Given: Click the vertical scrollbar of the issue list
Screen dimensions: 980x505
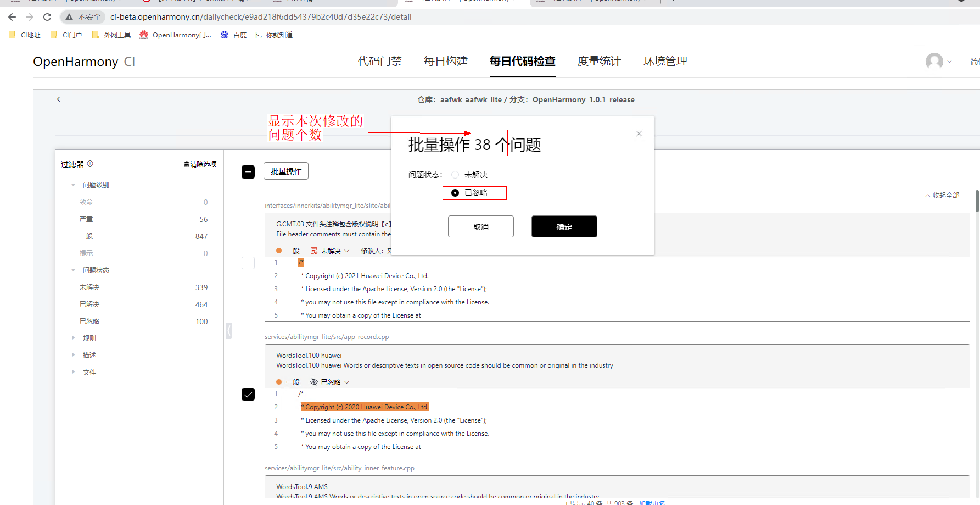Looking at the screenshot, I should click(x=977, y=201).
